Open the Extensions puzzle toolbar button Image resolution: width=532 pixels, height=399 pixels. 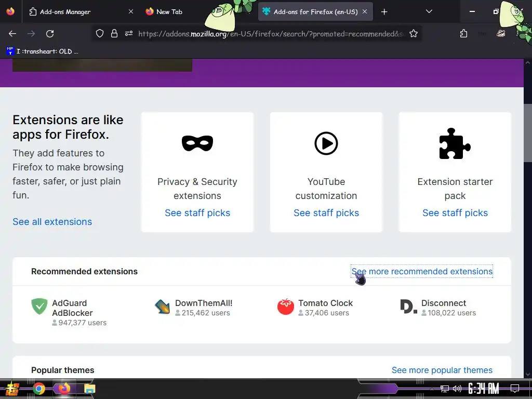(x=464, y=33)
